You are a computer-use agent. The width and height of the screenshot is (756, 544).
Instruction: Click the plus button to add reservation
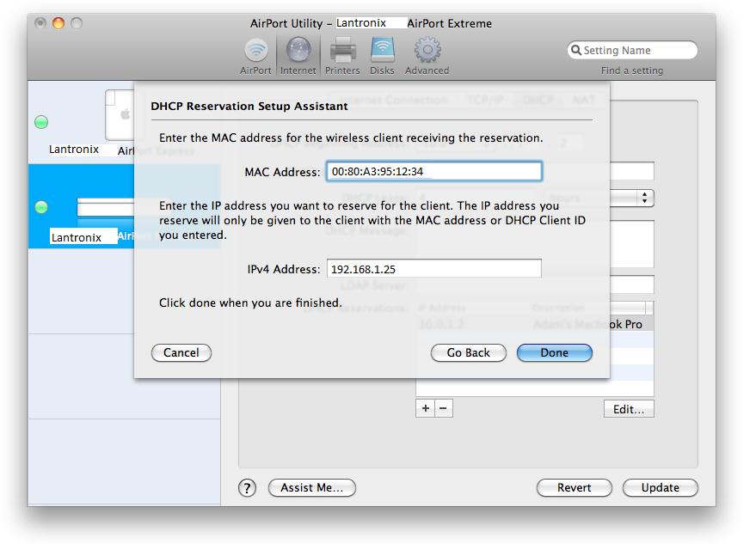[x=425, y=408]
